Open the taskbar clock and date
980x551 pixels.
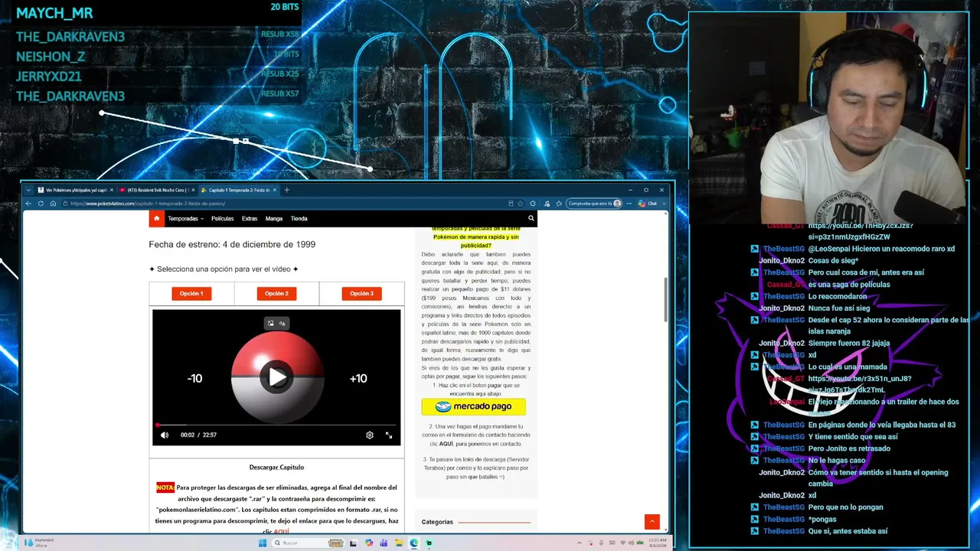pyautogui.click(x=658, y=543)
